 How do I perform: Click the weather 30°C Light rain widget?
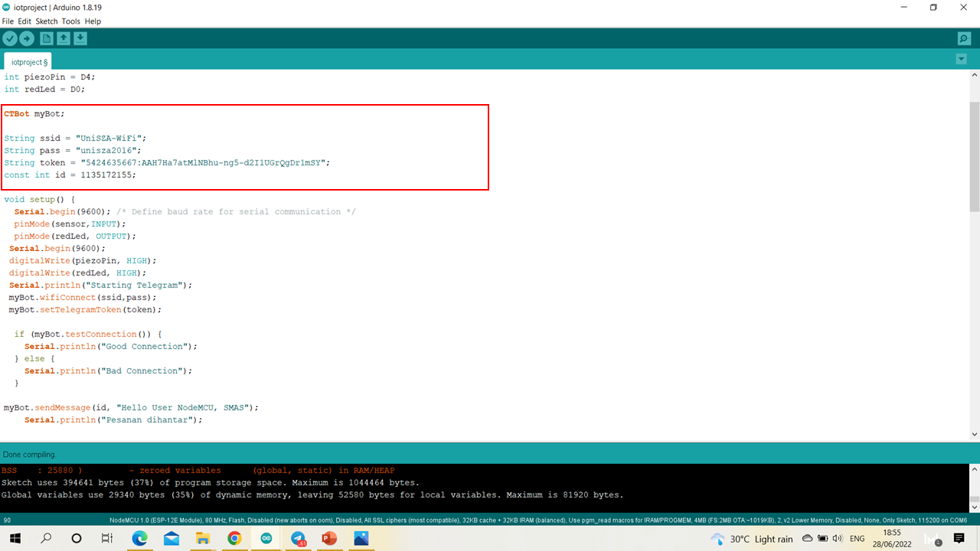click(752, 539)
